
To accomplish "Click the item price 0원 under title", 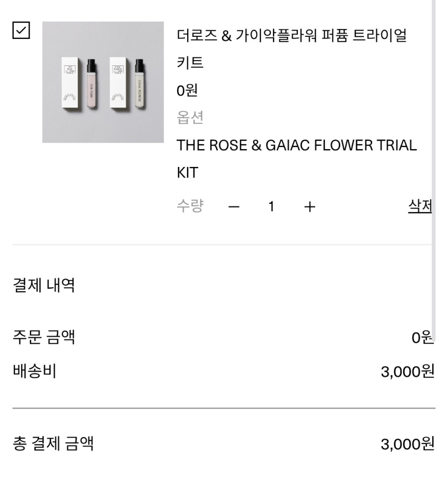I will [x=187, y=91].
